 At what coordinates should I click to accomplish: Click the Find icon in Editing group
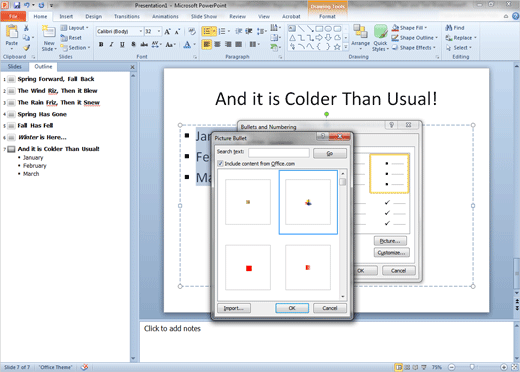point(455,28)
